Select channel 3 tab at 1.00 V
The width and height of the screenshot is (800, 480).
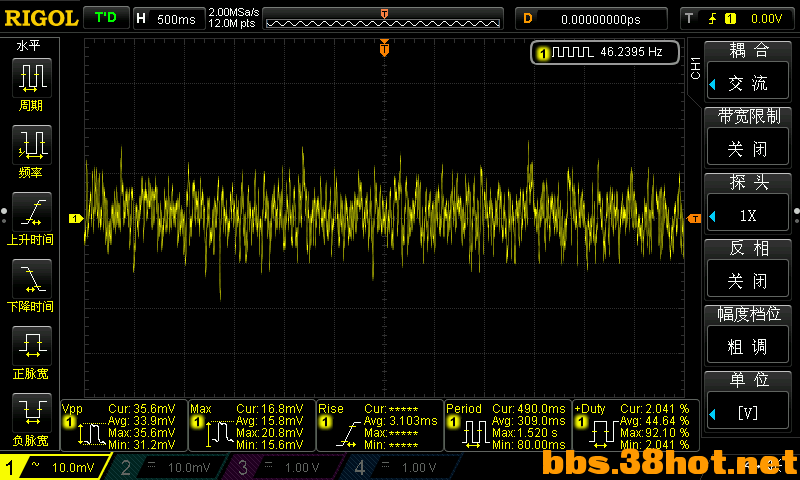[x=283, y=467]
